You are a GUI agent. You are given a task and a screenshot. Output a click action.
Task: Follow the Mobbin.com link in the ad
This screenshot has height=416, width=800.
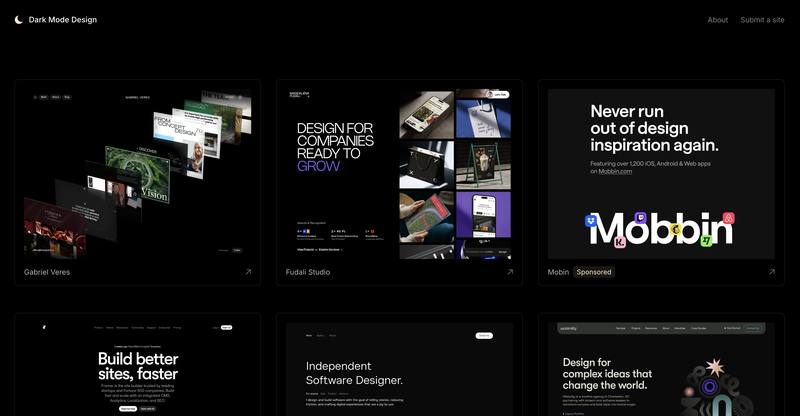[x=615, y=172]
